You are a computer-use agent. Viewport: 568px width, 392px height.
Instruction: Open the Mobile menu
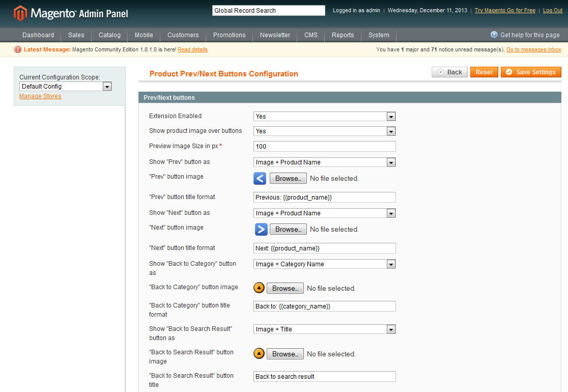pos(144,35)
